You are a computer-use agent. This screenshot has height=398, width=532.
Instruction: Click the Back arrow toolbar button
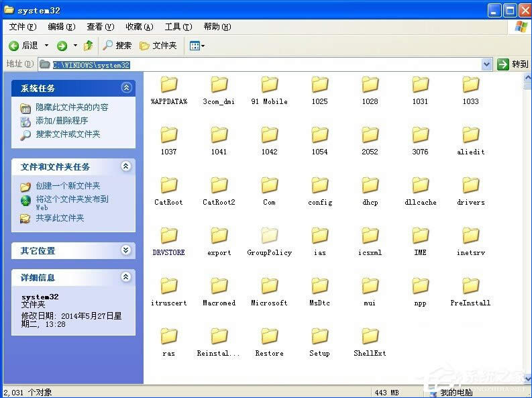[23, 46]
